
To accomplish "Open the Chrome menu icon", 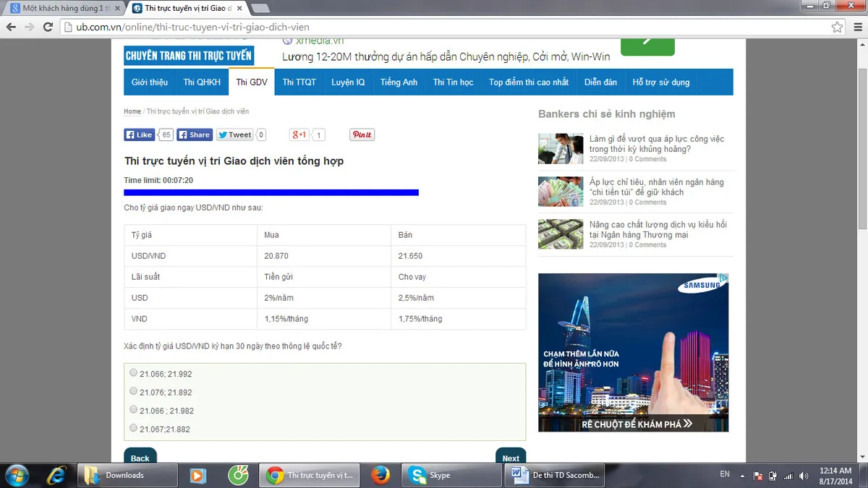I will (856, 27).
